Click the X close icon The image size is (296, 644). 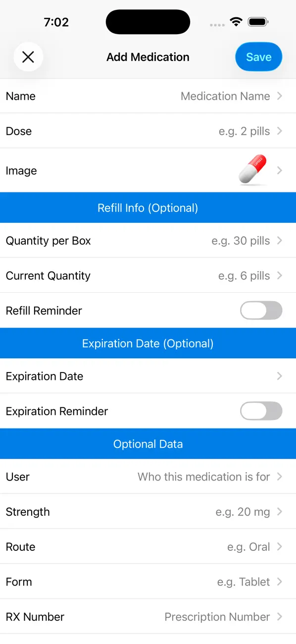pos(28,57)
